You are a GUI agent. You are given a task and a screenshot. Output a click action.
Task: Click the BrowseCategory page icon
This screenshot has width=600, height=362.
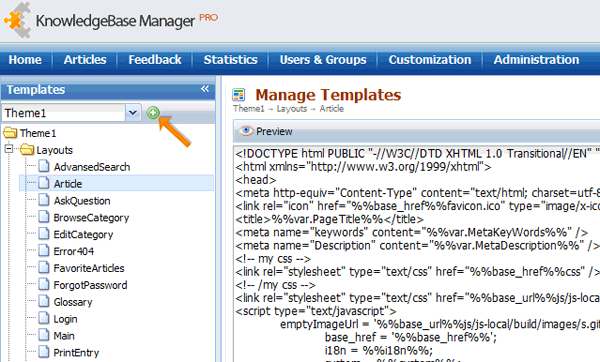click(x=44, y=217)
